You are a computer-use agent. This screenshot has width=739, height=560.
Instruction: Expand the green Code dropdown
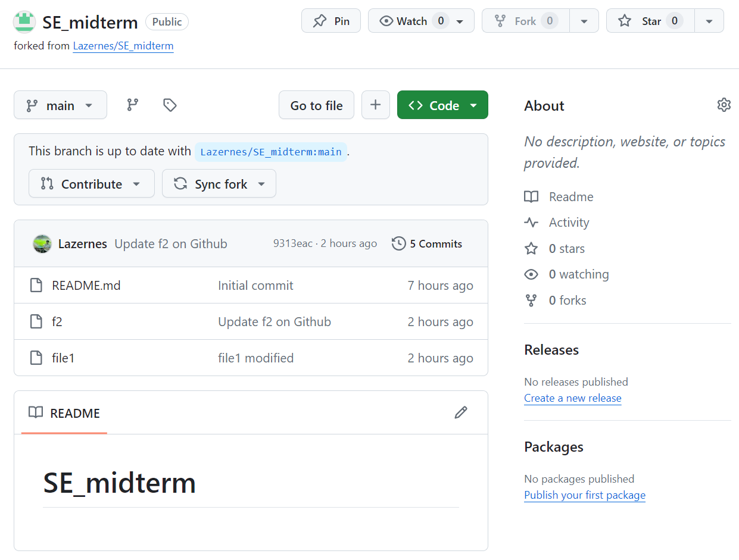pyautogui.click(x=442, y=105)
